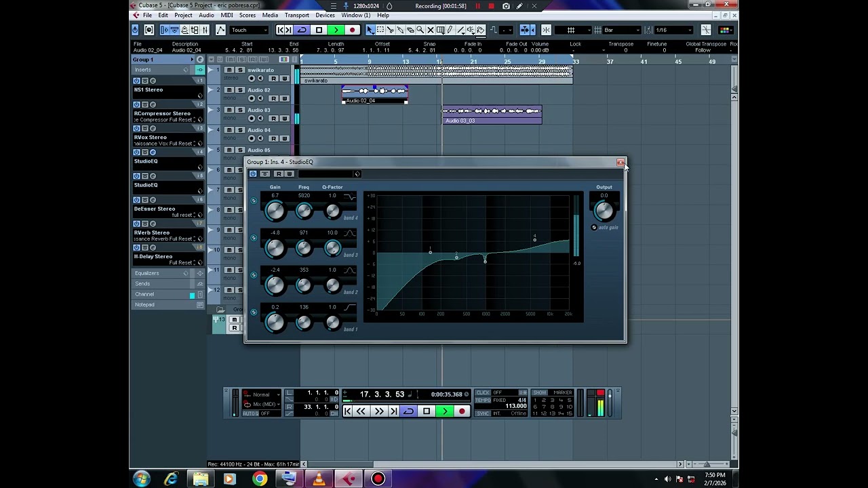Select the Erase tool in toolbar
868x488 pixels.
click(410, 30)
